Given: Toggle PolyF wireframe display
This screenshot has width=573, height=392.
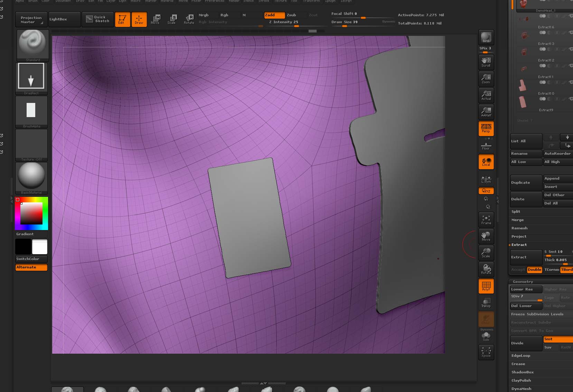Looking at the screenshot, I should [486, 286].
